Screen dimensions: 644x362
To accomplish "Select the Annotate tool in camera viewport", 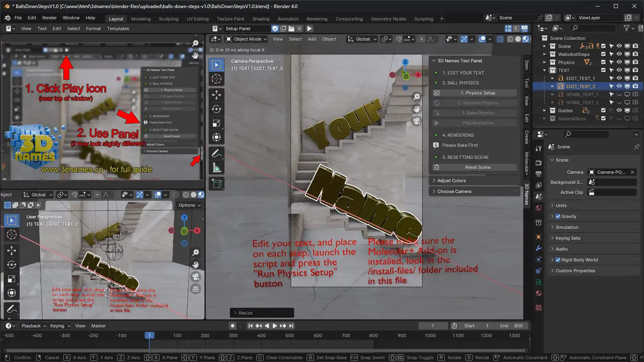I will [217, 153].
